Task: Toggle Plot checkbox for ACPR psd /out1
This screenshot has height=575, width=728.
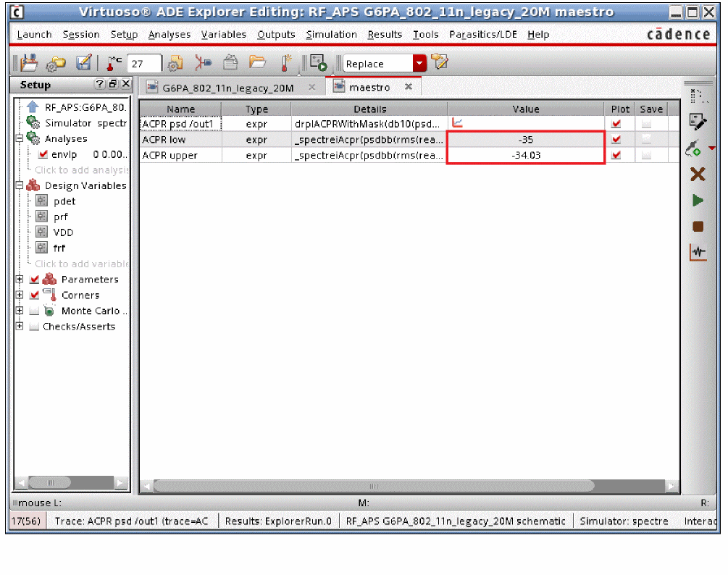Action: (x=616, y=124)
